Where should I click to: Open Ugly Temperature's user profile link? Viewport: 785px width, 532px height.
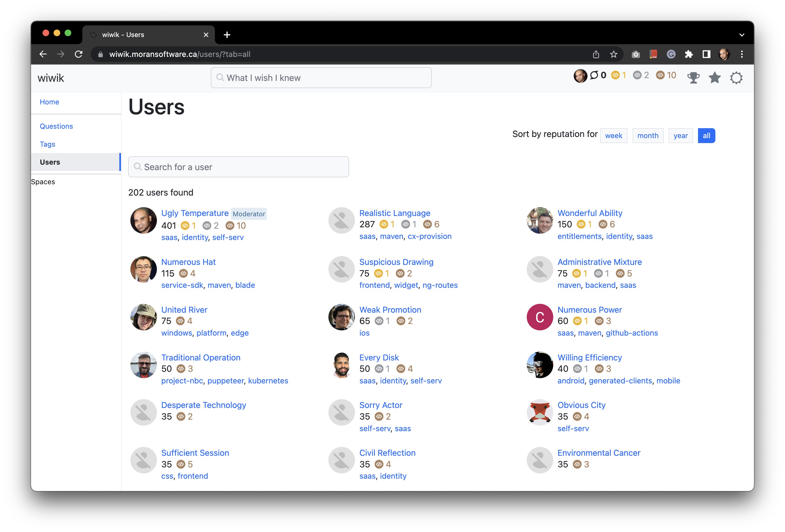pyautogui.click(x=195, y=213)
